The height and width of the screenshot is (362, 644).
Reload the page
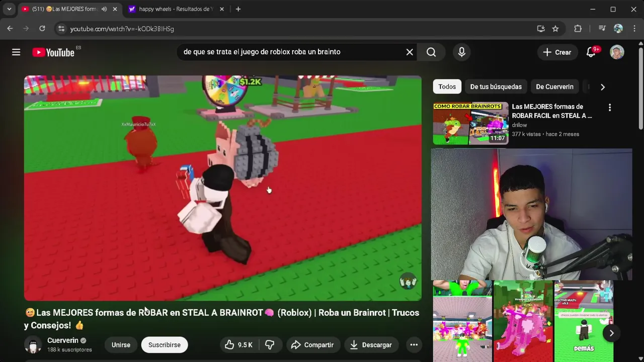[42, 29]
